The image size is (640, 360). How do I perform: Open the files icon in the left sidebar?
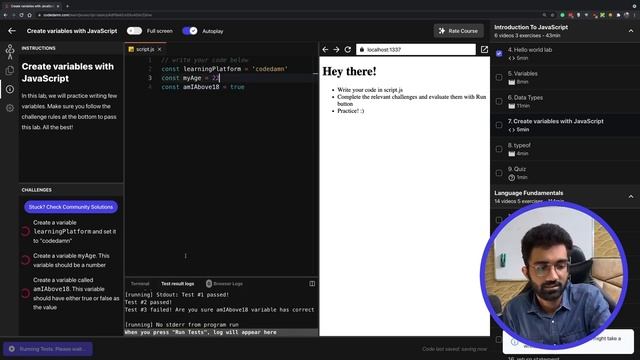coord(10,70)
